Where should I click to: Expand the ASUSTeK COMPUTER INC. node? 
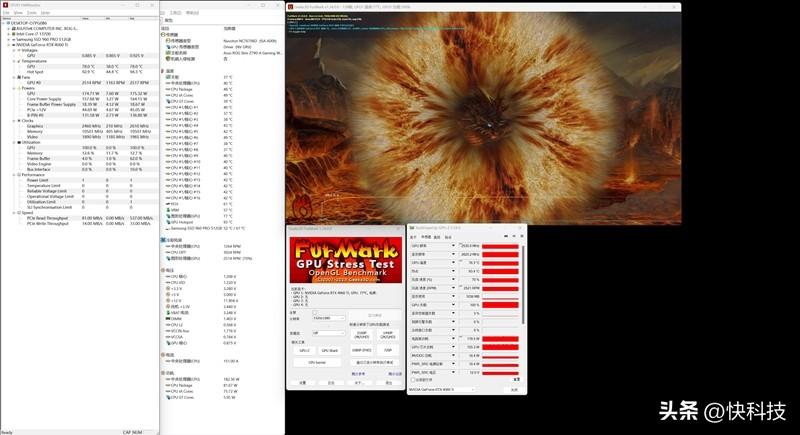[9, 29]
